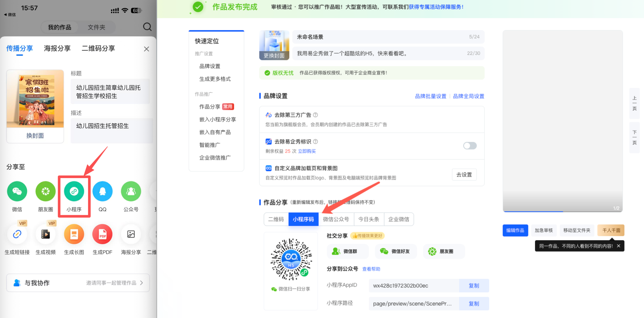Open the mobile search icon

(147, 27)
